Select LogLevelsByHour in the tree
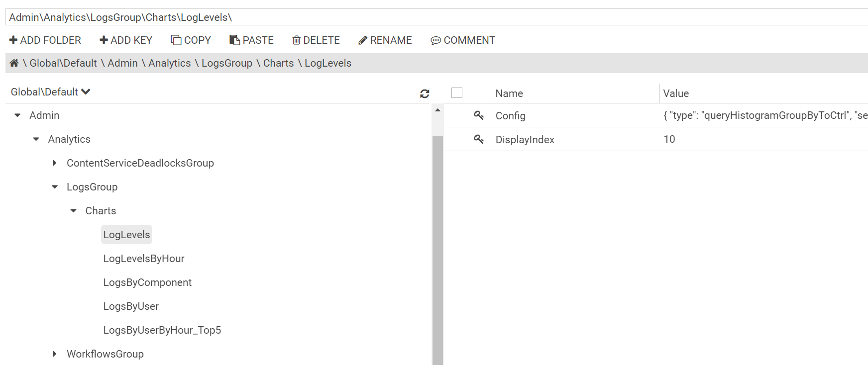Viewport: 868px width, 365px height. [x=144, y=259]
